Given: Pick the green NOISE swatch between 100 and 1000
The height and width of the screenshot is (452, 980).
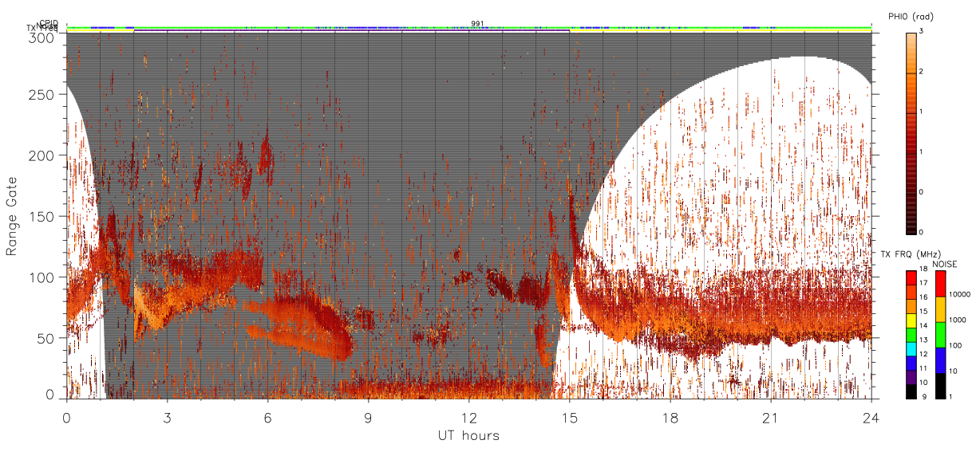Looking at the screenshot, I should tap(940, 336).
